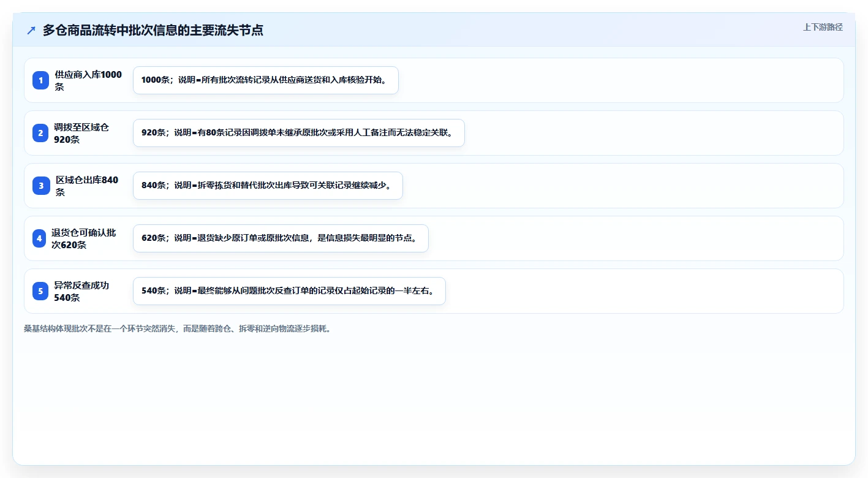The height and width of the screenshot is (478, 868).
Task: Click the 供应商入库1000条 node label
Action: pos(88,80)
